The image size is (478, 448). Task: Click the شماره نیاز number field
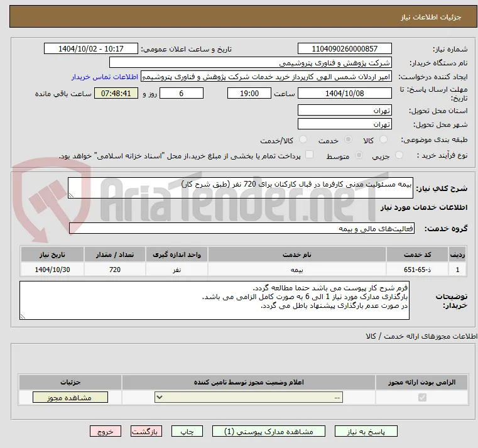click(344, 48)
